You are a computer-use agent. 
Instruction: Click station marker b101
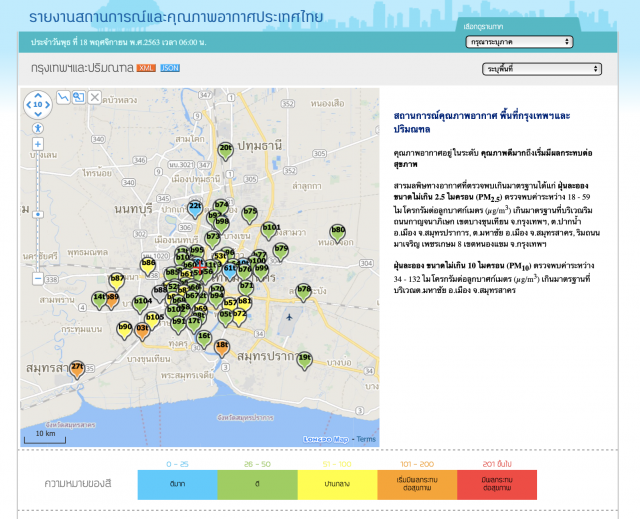(270, 230)
